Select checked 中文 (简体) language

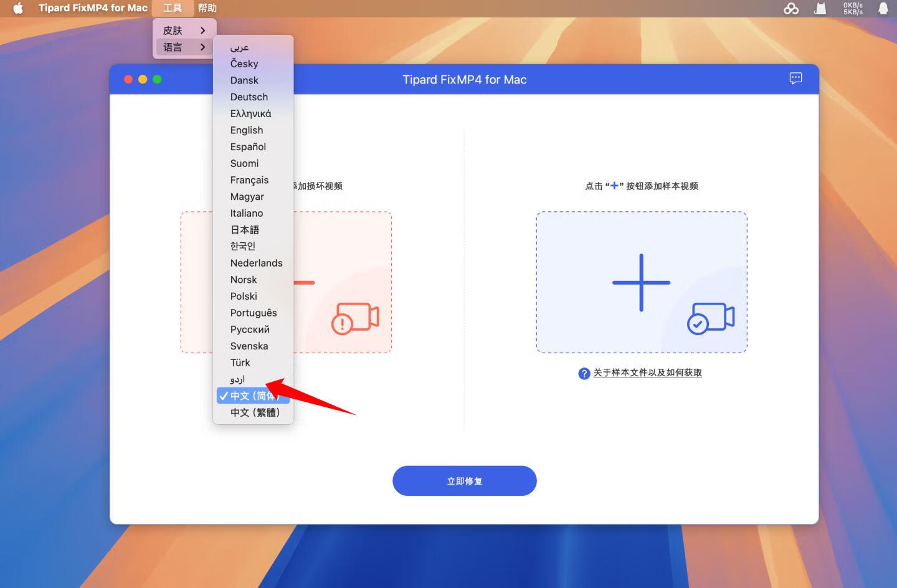click(253, 396)
